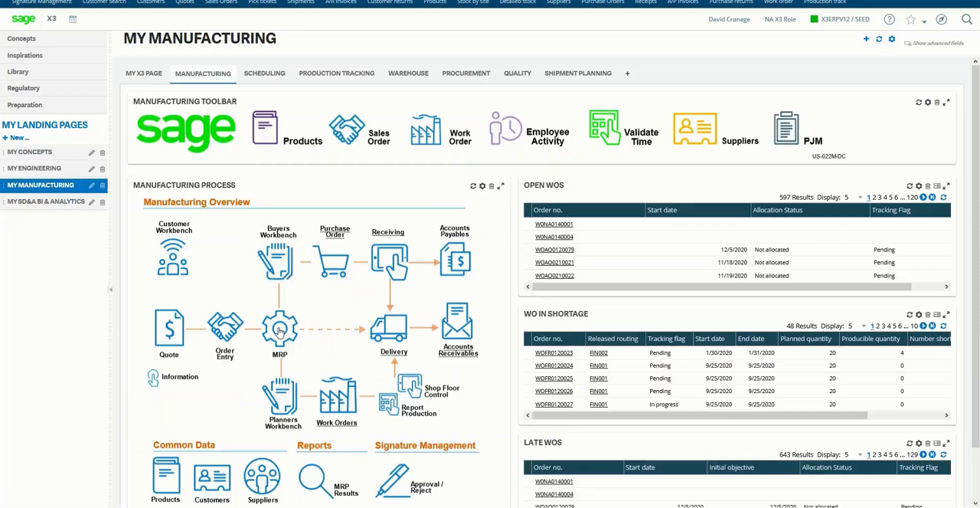Click the Receiving icon
Image resolution: width=980 pixels, height=508 pixels.
[x=389, y=262]
